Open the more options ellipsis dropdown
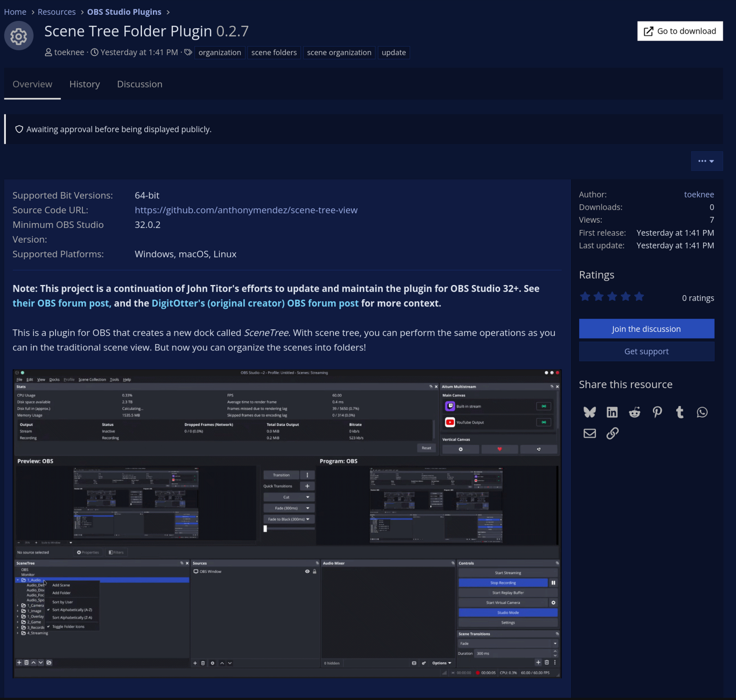Screen dimensions: 736x700 [707, 161]
